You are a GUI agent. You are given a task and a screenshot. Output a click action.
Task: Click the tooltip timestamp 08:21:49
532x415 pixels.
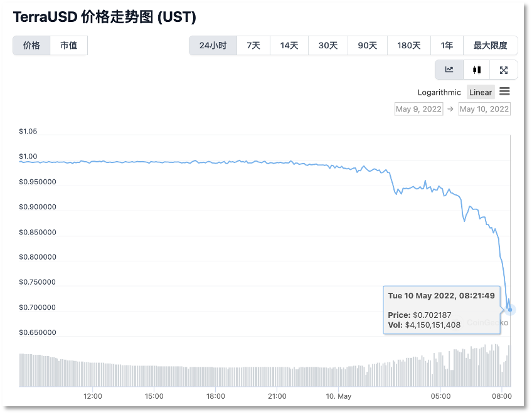coord(477,296)
